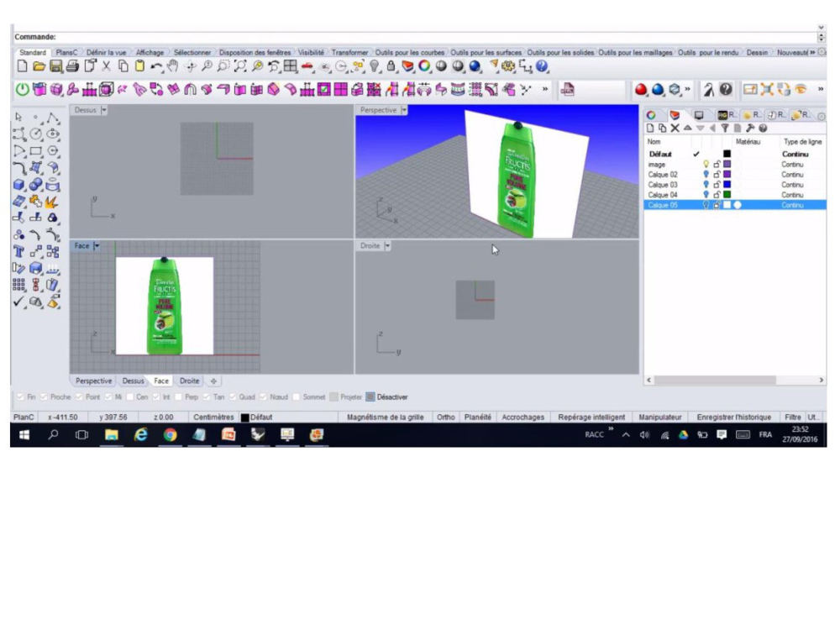Paste with the yellow clipboard icon

point(139,66)
